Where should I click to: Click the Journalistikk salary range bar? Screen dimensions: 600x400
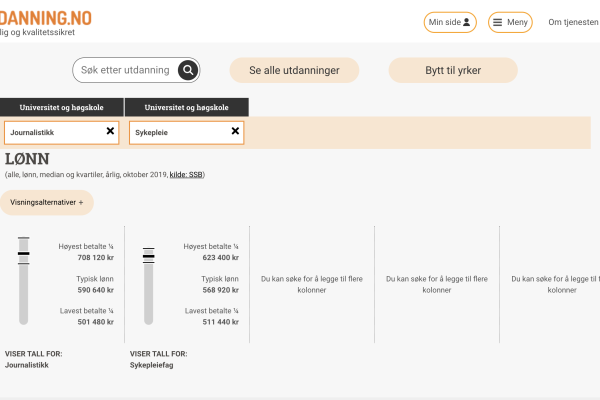[24, 281]
